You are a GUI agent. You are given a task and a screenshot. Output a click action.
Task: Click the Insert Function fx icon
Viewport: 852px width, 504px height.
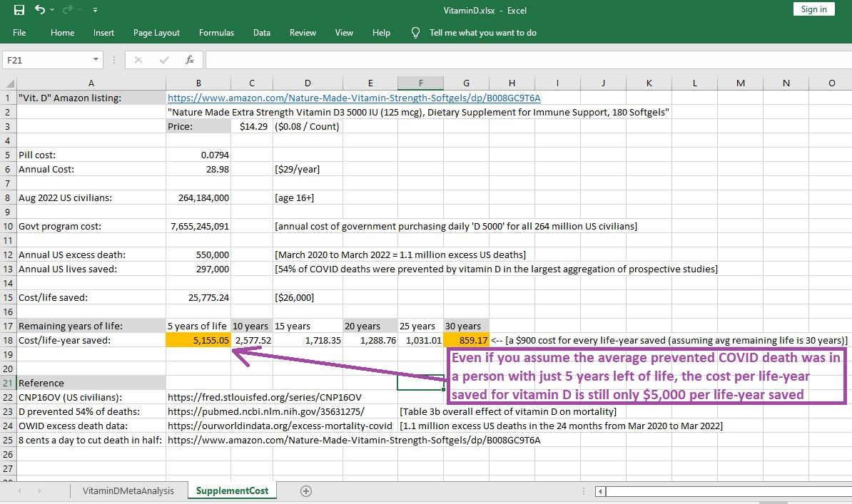pyautogui.click(x=190, y=60)
